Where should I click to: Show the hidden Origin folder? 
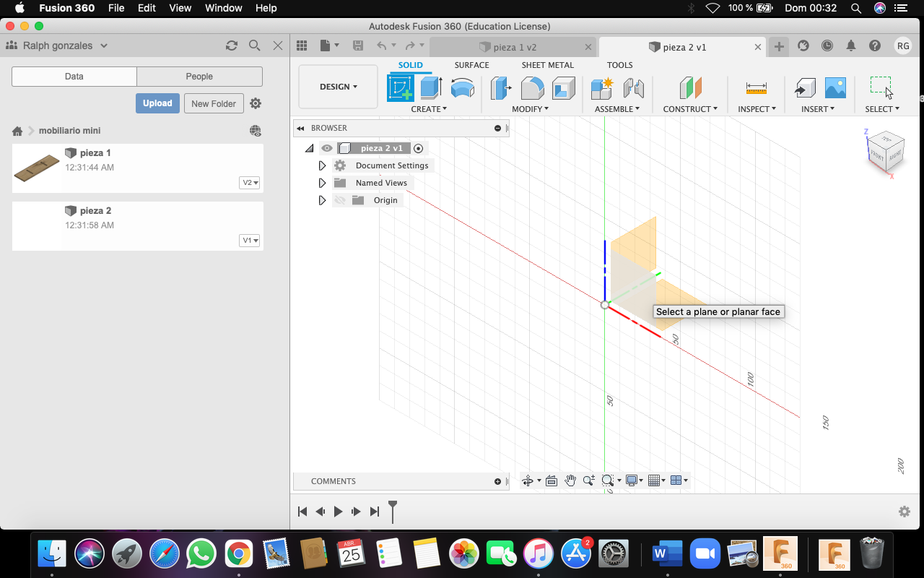click(340, 200)
